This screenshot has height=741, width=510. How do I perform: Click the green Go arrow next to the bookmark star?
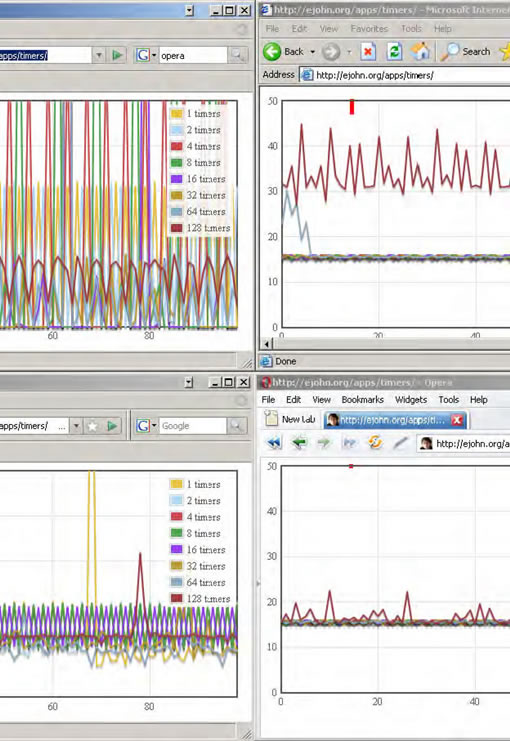click(x=112, y=426)
